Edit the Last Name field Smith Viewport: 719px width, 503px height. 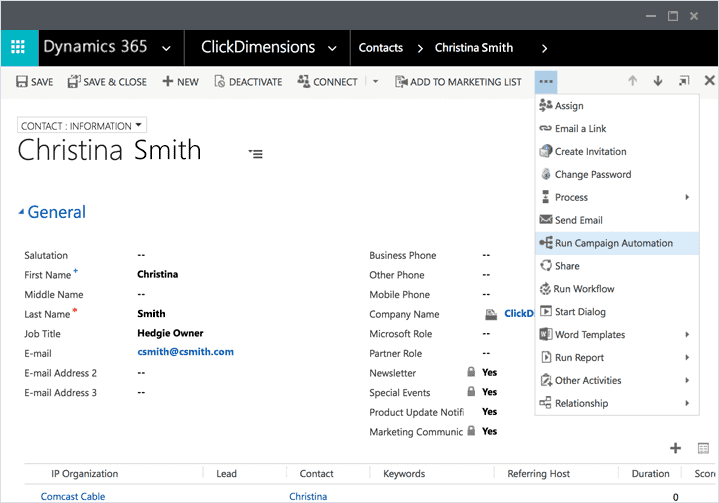[x=151, y=314]
